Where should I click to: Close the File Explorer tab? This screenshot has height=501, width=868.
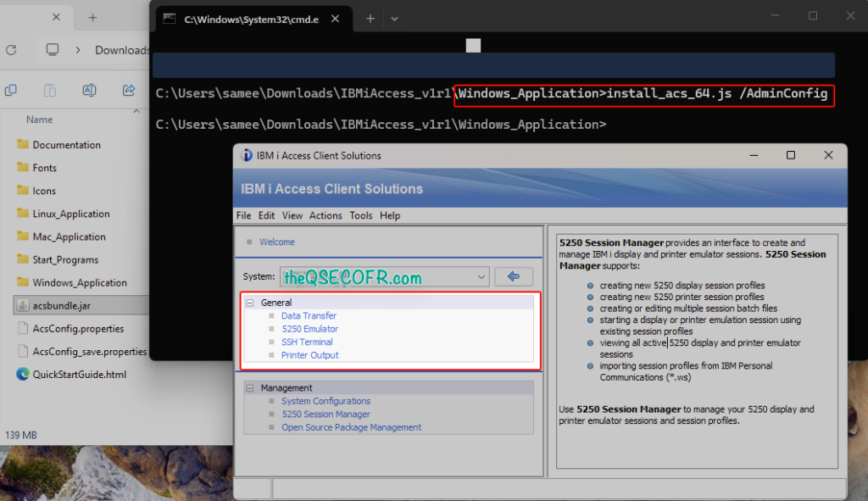tap(56, 17)
